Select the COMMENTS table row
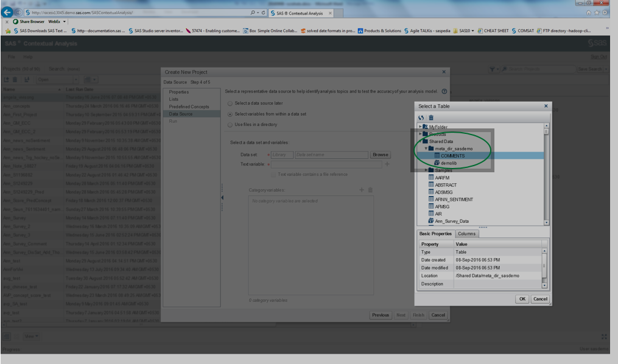The height and width of the screenshot is (364, 618). point(480,156)
